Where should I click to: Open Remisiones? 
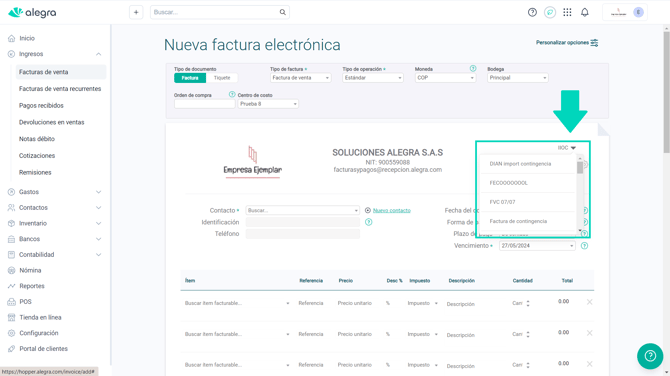click(35, 173)
